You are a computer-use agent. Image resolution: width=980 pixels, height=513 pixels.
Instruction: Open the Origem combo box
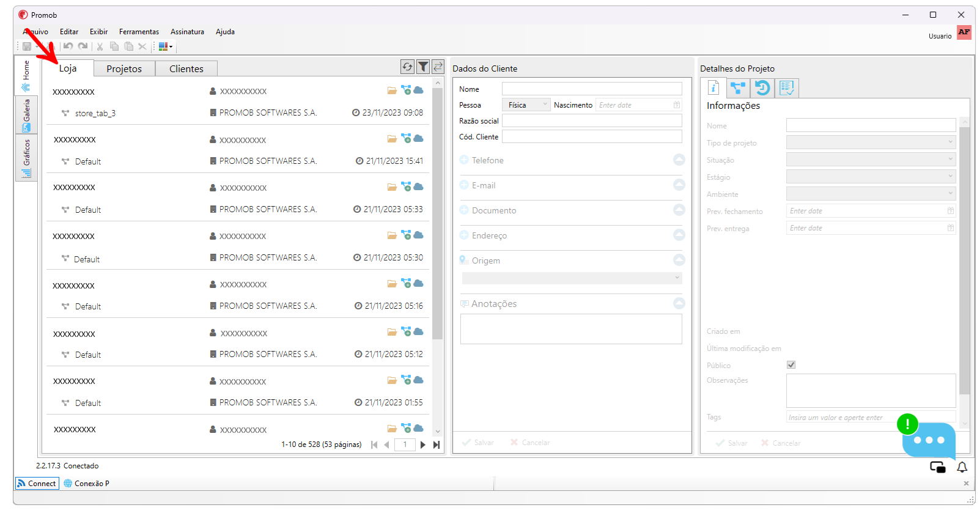(x=572, y=278)
